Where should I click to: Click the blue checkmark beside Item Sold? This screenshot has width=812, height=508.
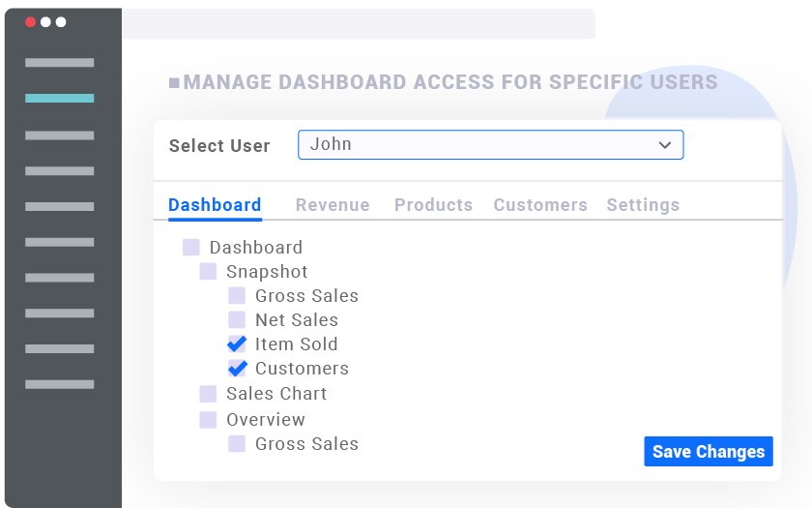[x=237, y=344]
